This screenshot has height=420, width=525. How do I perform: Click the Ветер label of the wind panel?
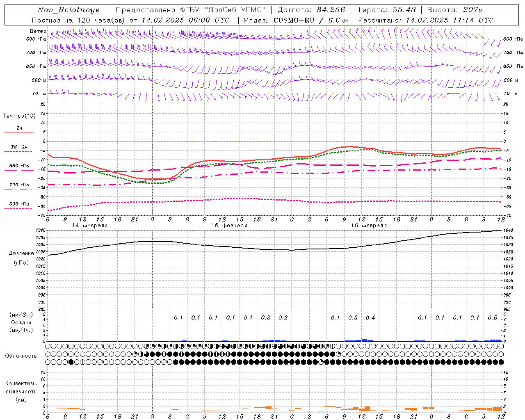[x=38, y=31]
